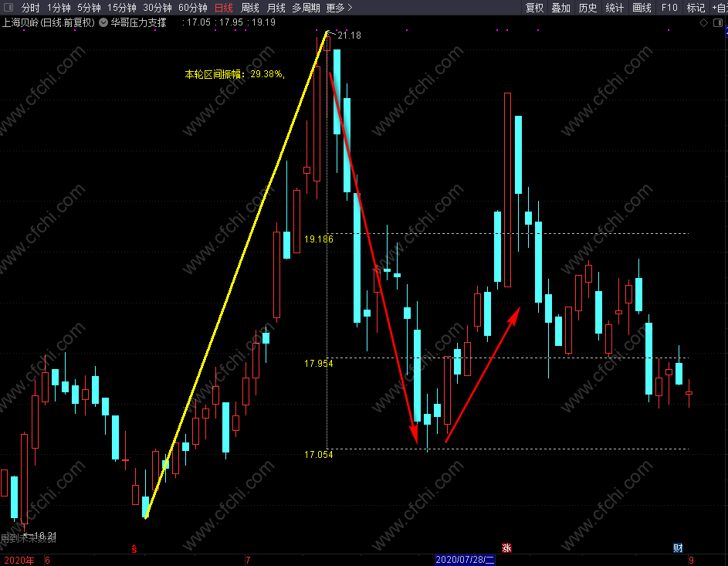Image resolution: width=728 pixels, height=566 pixels.
Task: Switch to 月线 monthly chart
Action: pyautogui.click(x=276, y=8)
